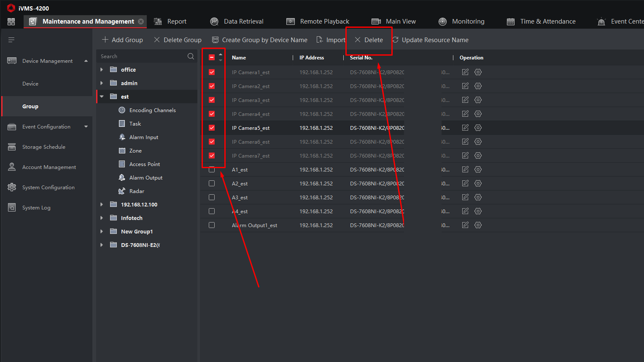Screen dimensions: 644x362
Task: Expand the office group folder
Action: 102,70
